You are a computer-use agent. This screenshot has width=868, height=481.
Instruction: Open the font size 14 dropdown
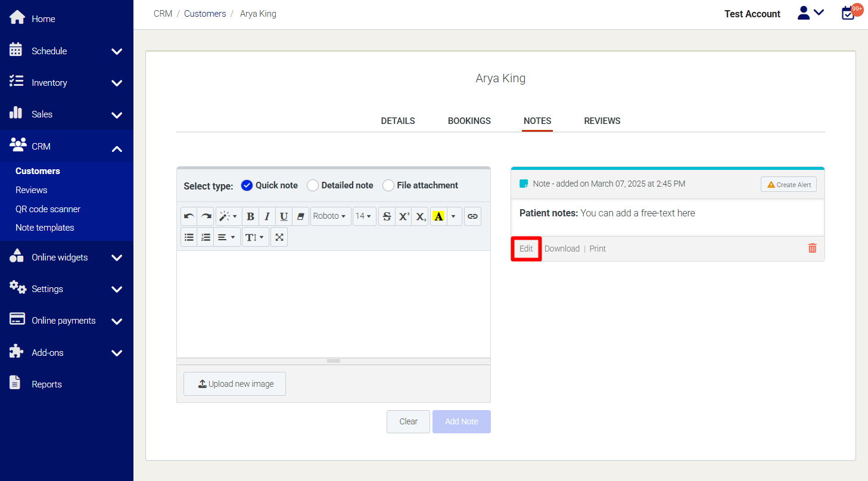pos(364,216)
